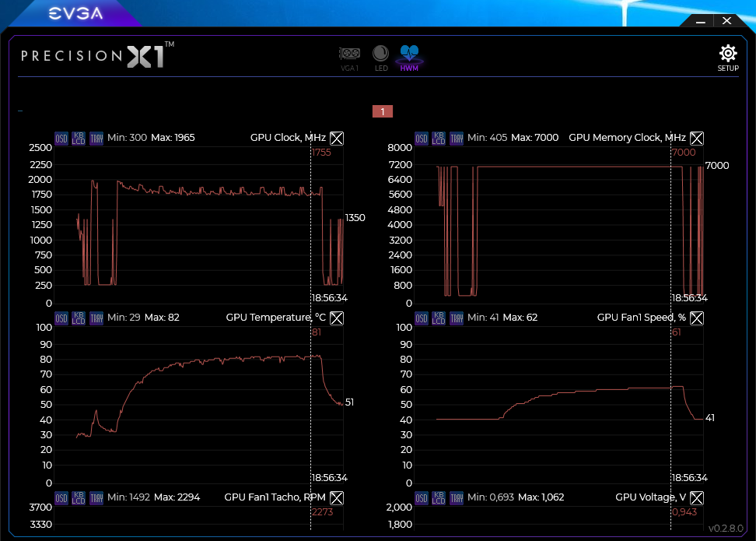Screen dimensions: 756x541
Task: Click the GPU Memory Clock, MHz title
Action: tap(627, 138)
